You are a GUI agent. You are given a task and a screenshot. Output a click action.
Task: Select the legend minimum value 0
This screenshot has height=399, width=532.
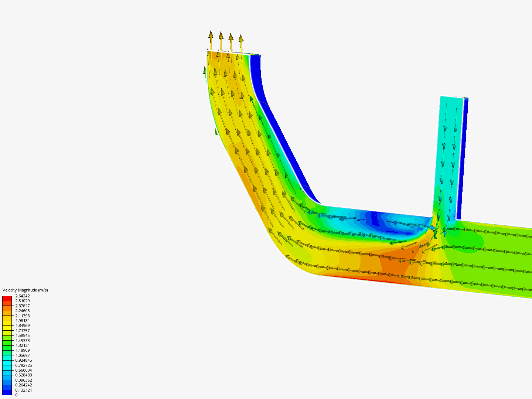point(16,395)
